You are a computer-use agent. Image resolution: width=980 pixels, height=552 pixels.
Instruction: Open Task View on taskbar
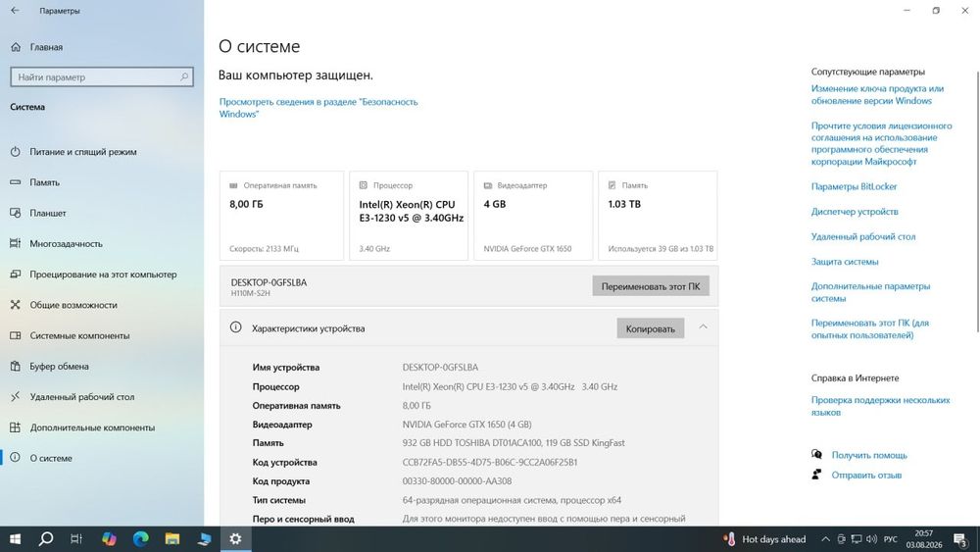[76, 539]
